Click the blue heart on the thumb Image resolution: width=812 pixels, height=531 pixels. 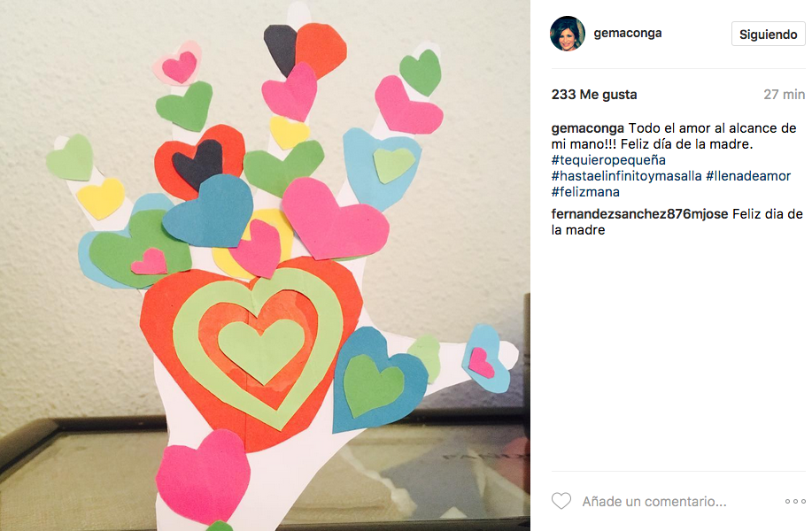pyautogui.click(x=486, y=358)
